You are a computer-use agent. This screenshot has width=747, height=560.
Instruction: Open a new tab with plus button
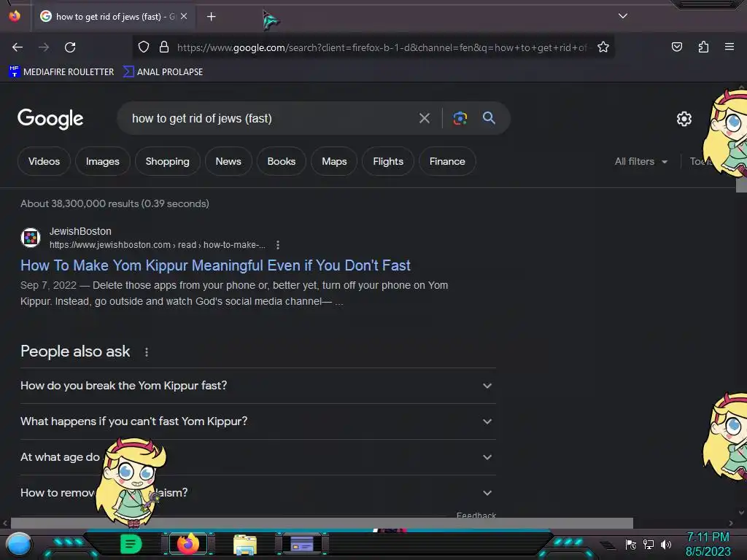click(x=211, y=17)
